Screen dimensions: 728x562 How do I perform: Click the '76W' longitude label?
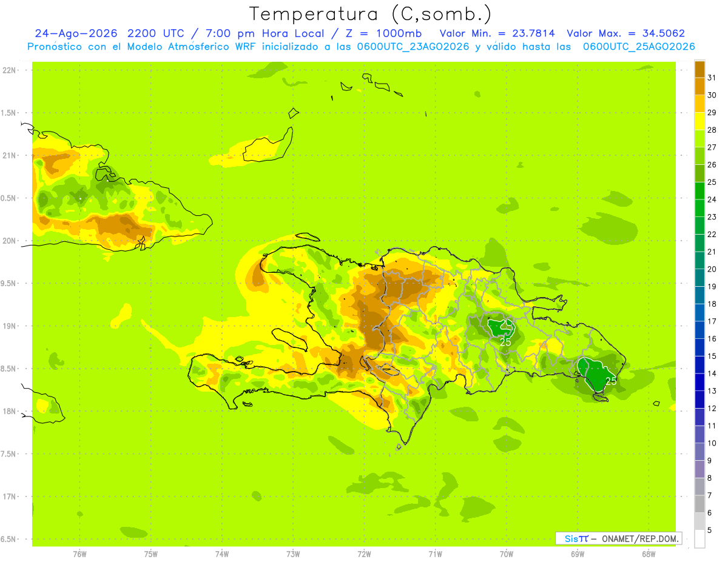pos(79,554)
